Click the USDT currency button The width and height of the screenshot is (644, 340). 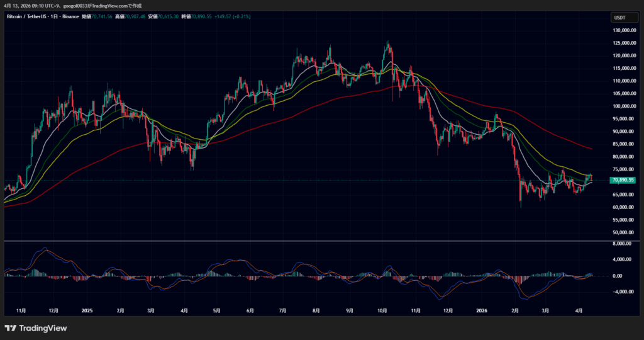click(x=625, y=18)
